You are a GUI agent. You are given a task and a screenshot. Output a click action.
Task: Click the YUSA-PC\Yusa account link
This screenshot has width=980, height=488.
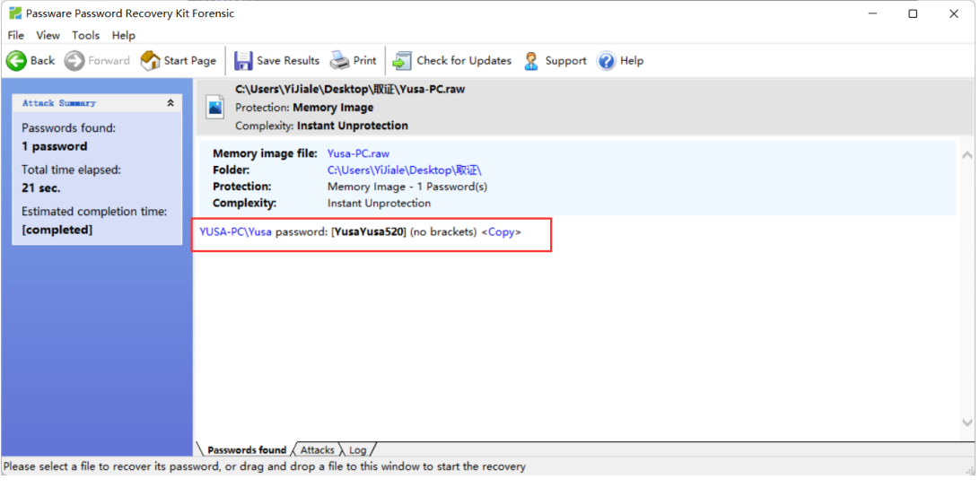[236, 231]
